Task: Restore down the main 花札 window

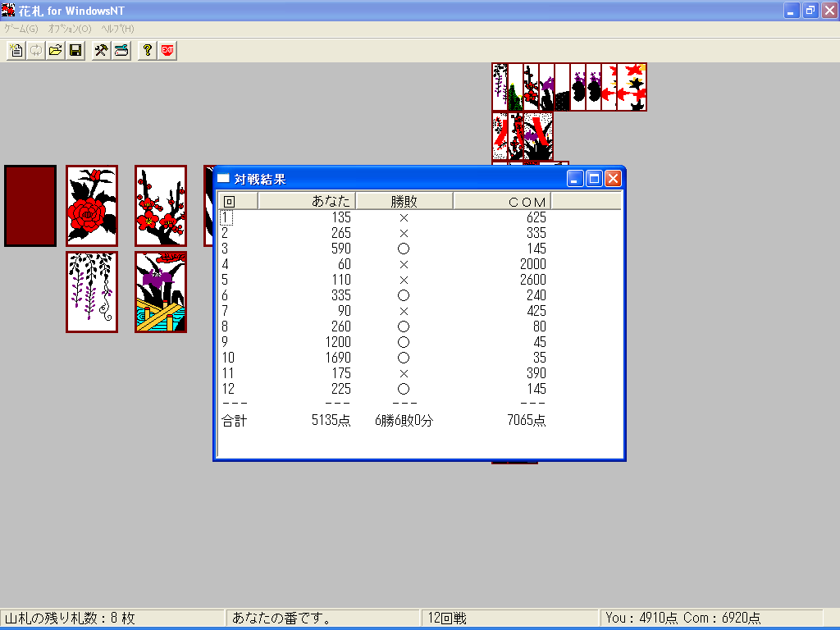Action: pos(810,10)
